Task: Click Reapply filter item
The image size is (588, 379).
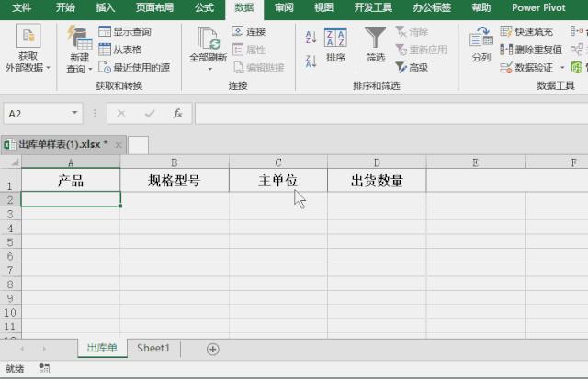Action: (x=421, y=50)
